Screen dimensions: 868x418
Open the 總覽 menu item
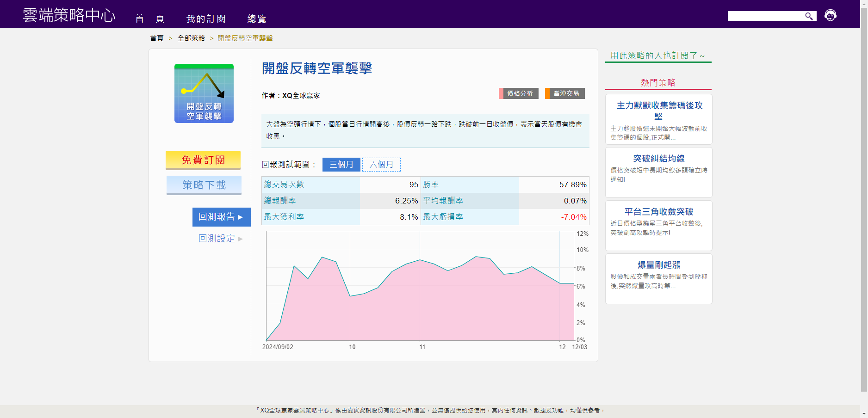coord(257,18)
